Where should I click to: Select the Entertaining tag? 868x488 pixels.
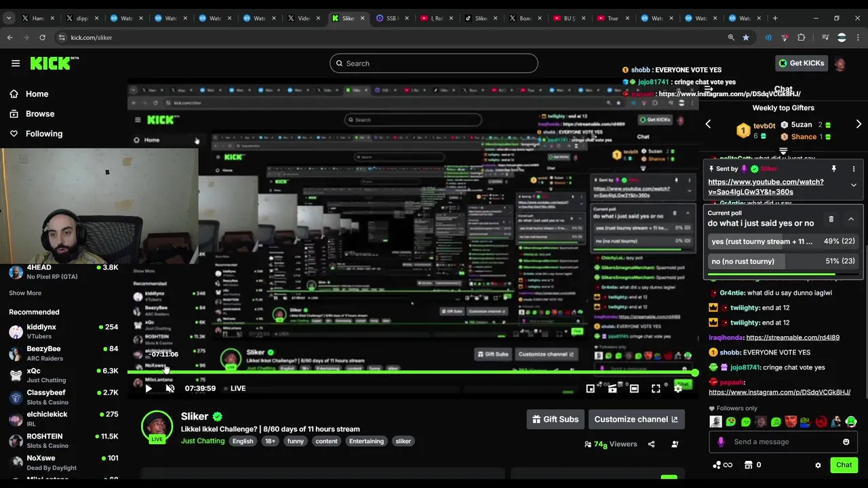pos(366,441)
